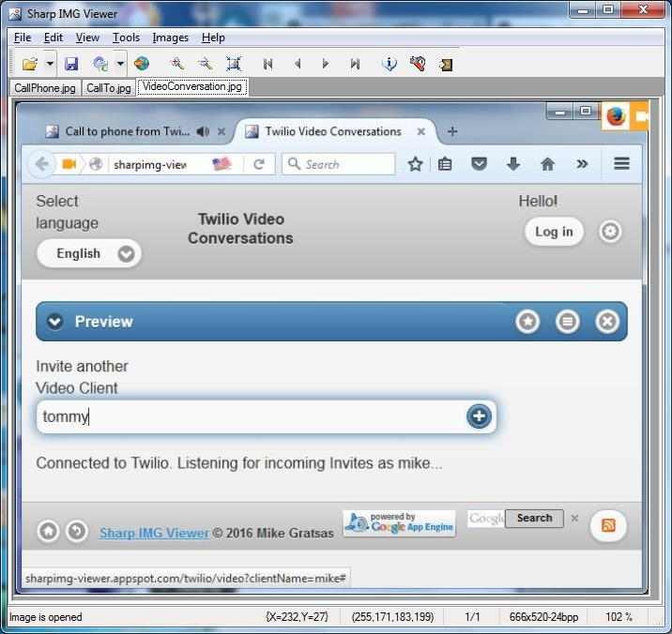Go to the previous image
672x634 pixels.
click(298, 64)
